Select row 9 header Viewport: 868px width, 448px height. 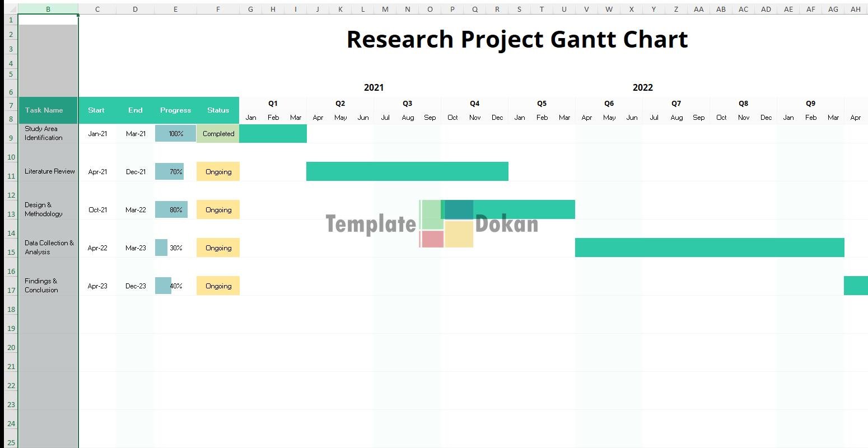pyautogui.click(x=11, y=138)
